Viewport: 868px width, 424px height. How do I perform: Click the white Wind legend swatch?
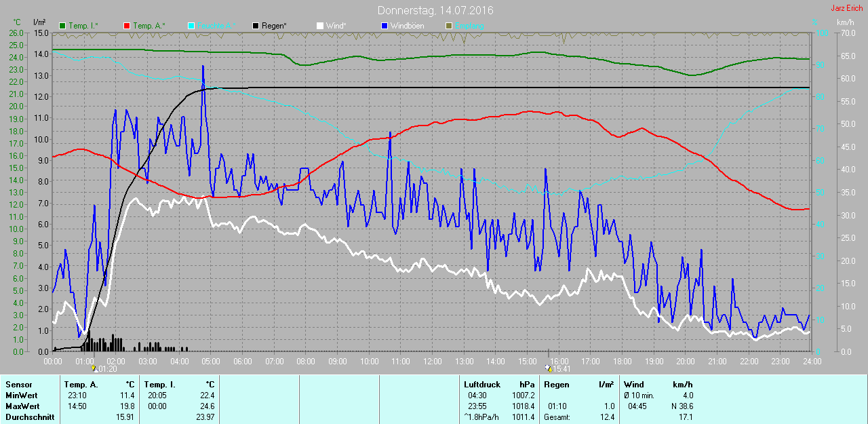319,26
